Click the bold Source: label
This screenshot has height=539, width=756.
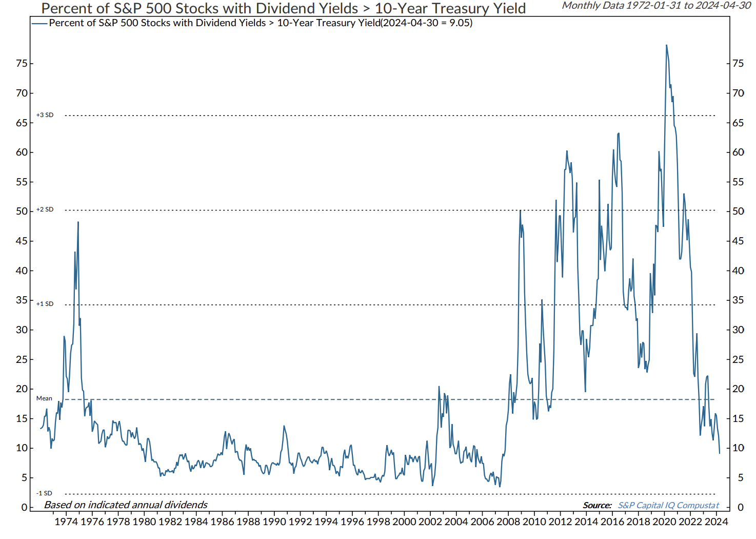597,505
